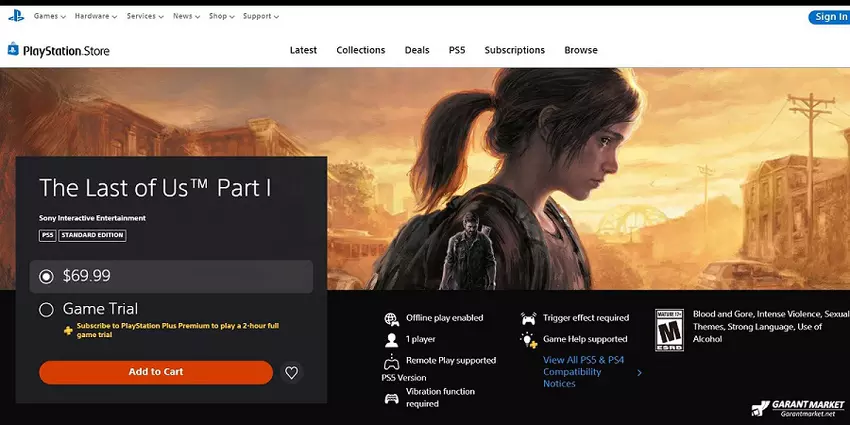
Task: Open the Subscriptions tab
Action: pyautogui.click(x=514, y=50)
